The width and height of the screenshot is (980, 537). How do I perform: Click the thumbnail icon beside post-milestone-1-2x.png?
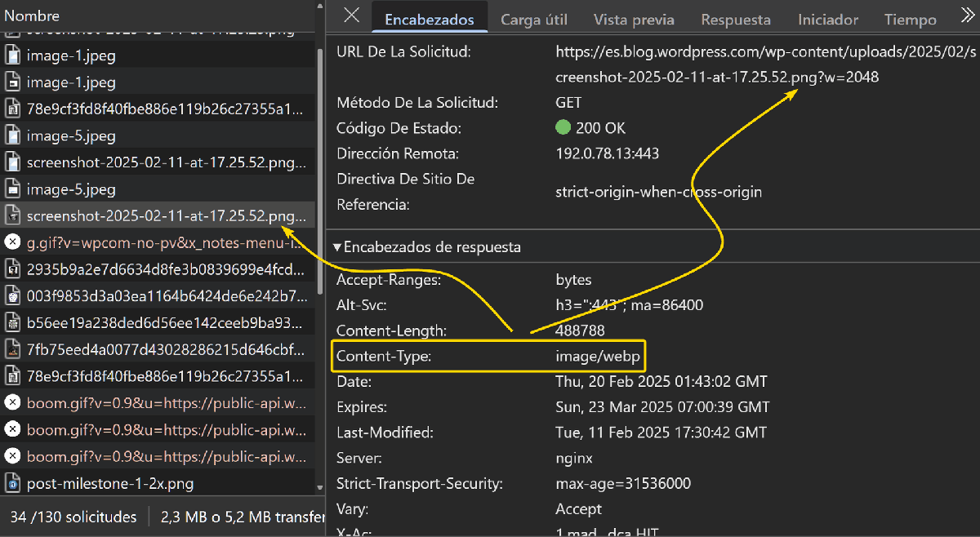tap(11, 483)
